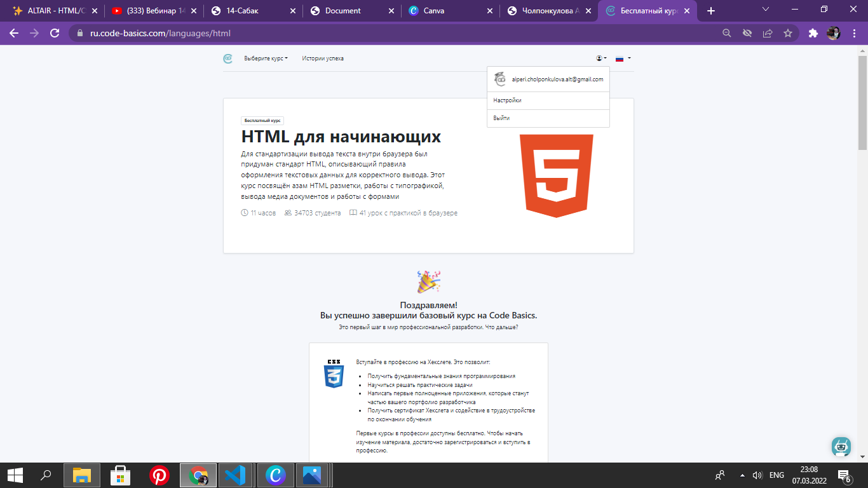
Task: Switch to the Чолпонкулова tab
Action: pos(549,11)
